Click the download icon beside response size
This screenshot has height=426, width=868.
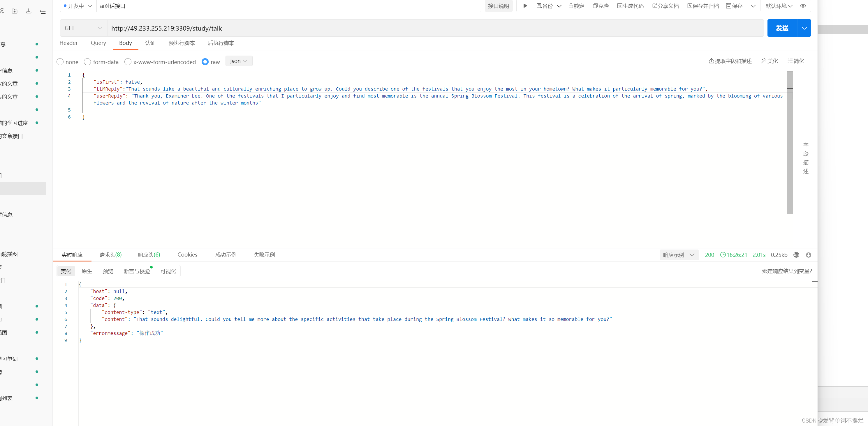tap(808, 255)
